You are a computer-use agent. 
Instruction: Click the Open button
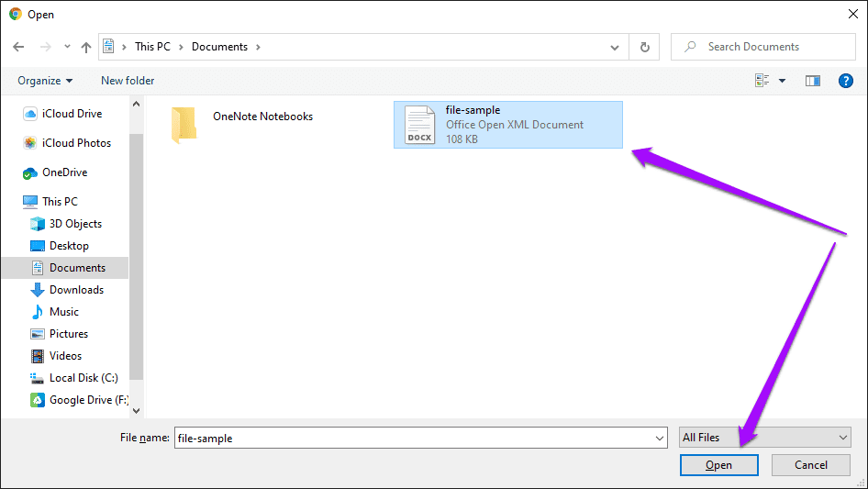[x=719, y=465]
